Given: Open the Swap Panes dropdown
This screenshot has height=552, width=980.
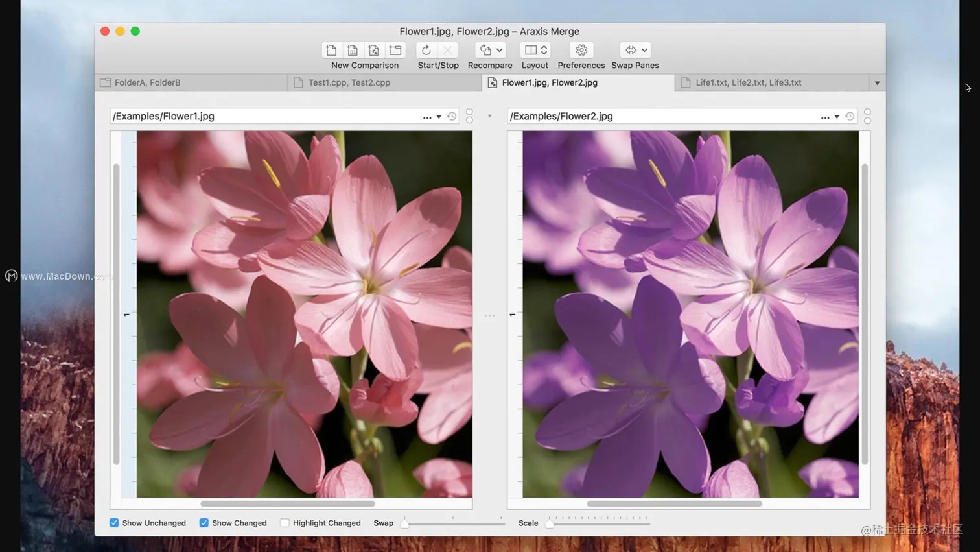Looking at the screenshot, I should pyautogui.click(x=635, y=50).
